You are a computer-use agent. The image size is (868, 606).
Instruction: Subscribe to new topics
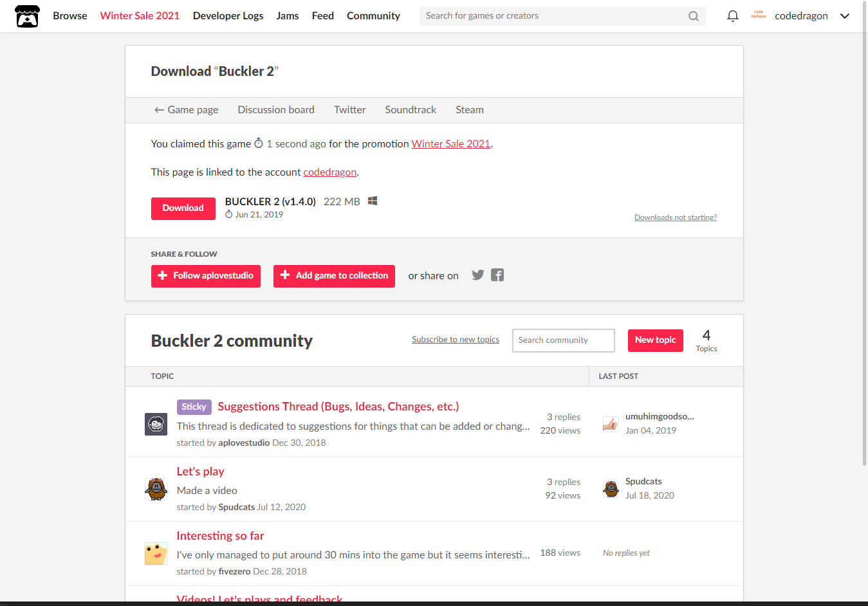coord(456,340)
